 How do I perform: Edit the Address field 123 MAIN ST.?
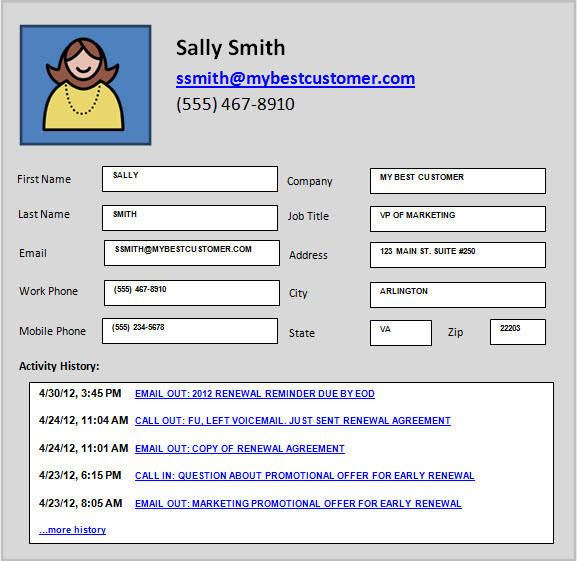(458, 255)
